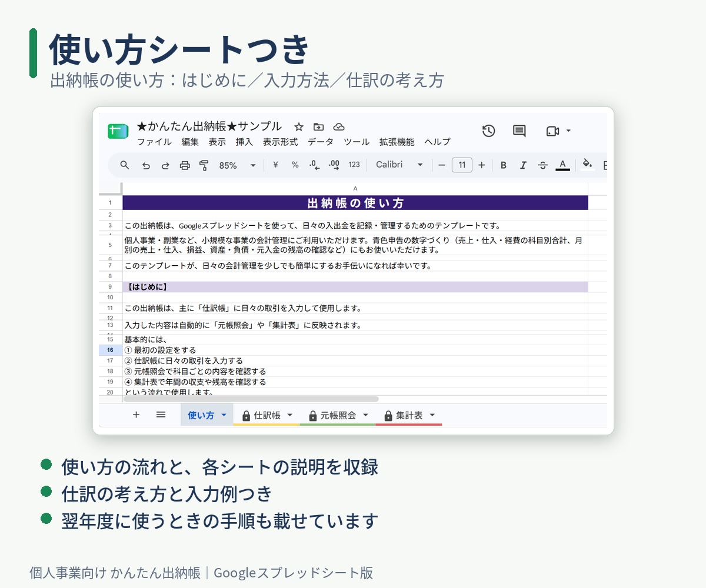Toggle bold formatting

(504, 165)
